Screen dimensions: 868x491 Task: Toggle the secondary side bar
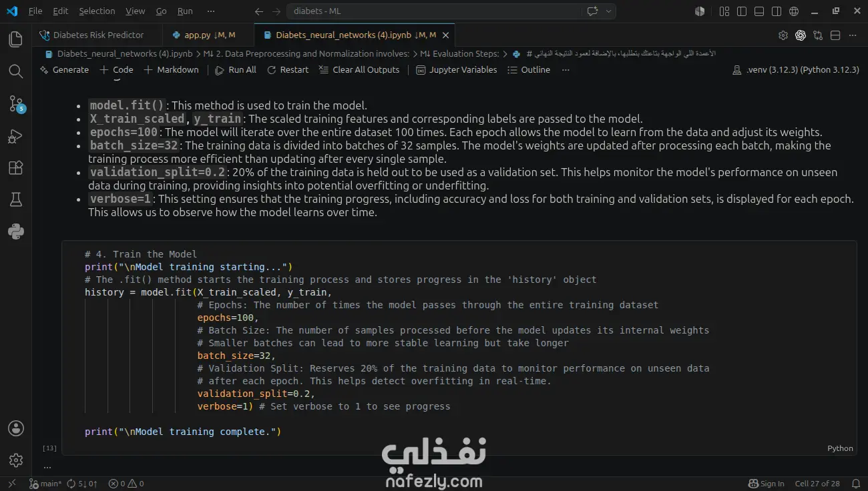click(777, 11)
